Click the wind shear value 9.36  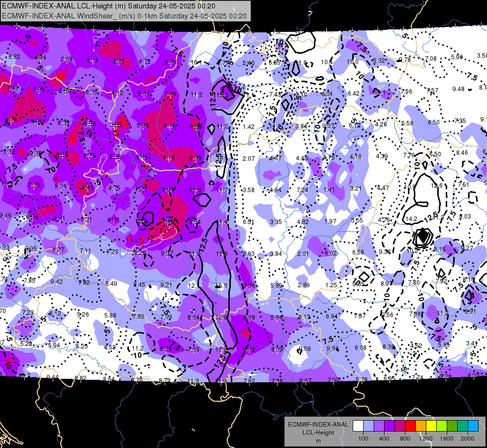pos(385,251)
